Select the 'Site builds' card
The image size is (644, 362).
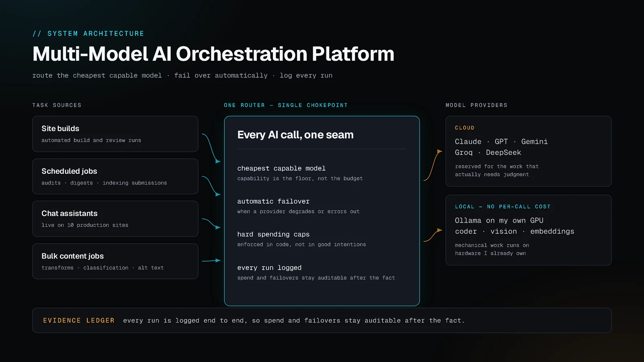[x=115, y=134]
